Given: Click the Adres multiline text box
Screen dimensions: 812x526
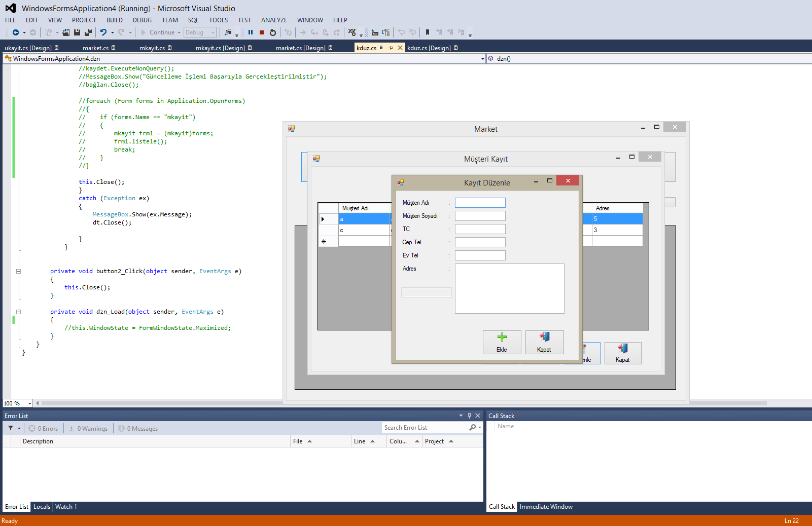Looking at the screenshot, I should 510,288.
